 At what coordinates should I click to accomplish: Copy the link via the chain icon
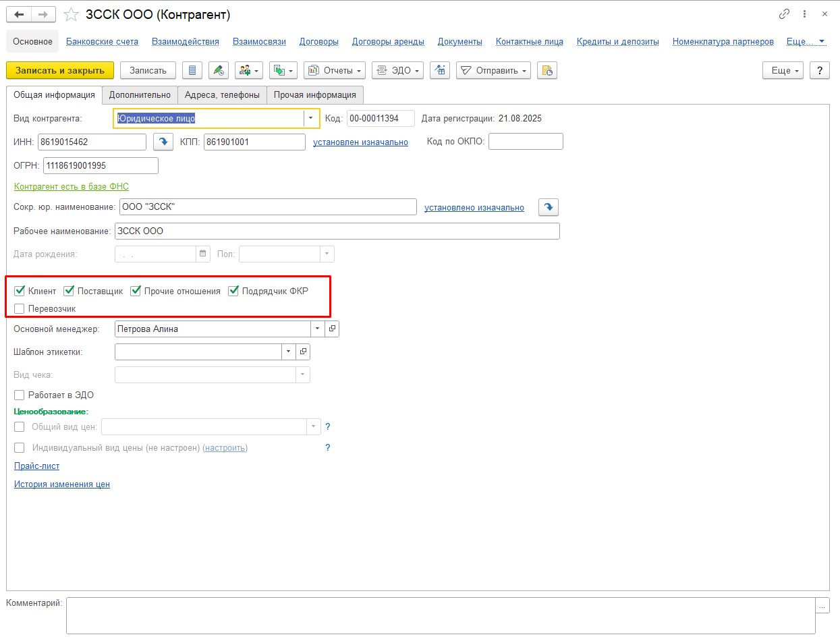(784, 14)
